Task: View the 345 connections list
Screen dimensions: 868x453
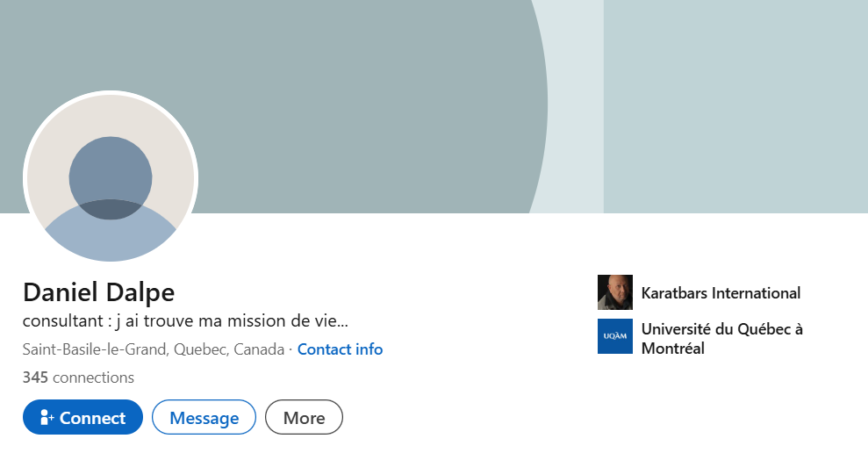Action: 78,377
